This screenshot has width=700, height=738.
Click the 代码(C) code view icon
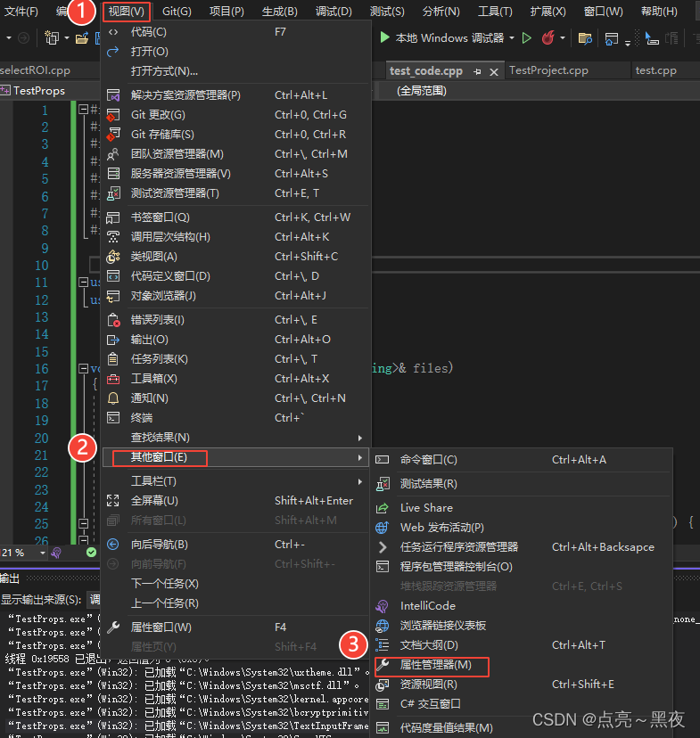pos(113,32)
